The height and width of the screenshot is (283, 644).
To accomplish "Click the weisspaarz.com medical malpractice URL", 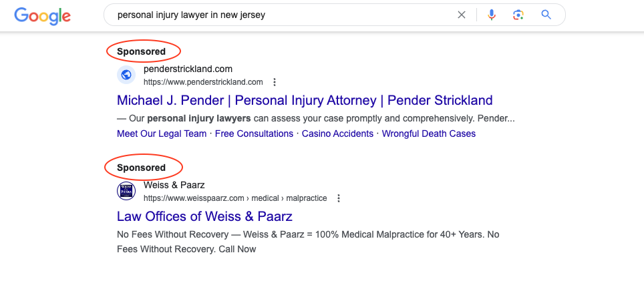I will point(235,198).
